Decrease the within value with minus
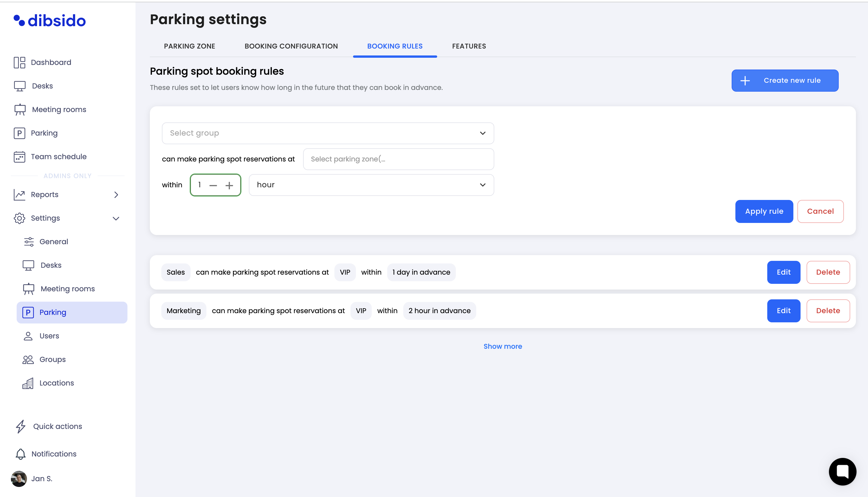This screenshot has height=497, width=868. coord(213,185)
